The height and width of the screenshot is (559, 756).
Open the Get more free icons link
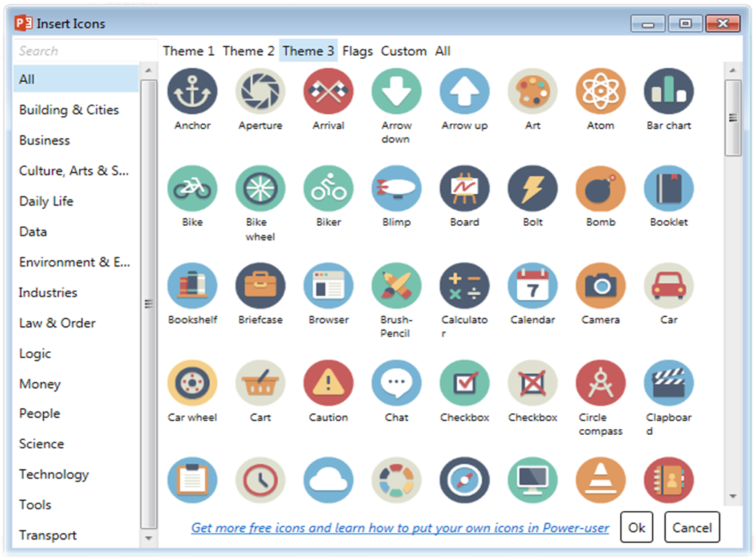(400, 528)
